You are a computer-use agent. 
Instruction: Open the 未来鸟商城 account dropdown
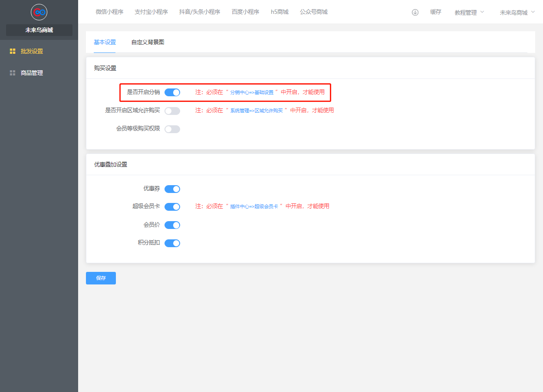click(517, 13)
